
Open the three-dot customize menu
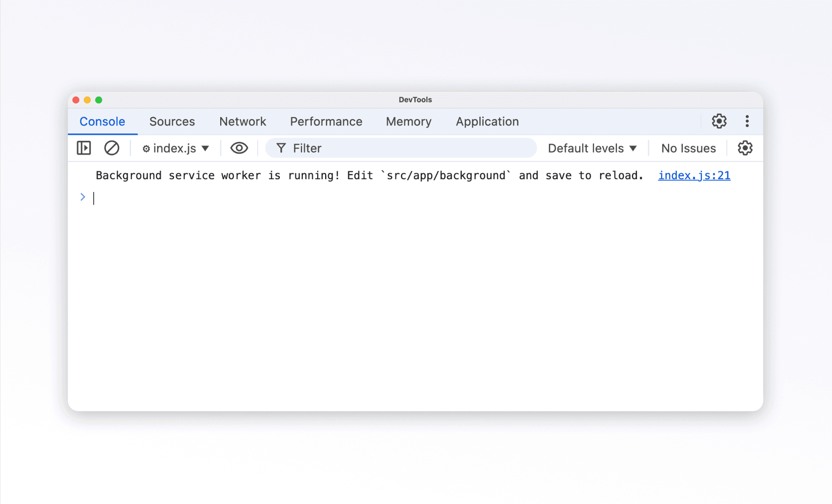coord(747,121)
